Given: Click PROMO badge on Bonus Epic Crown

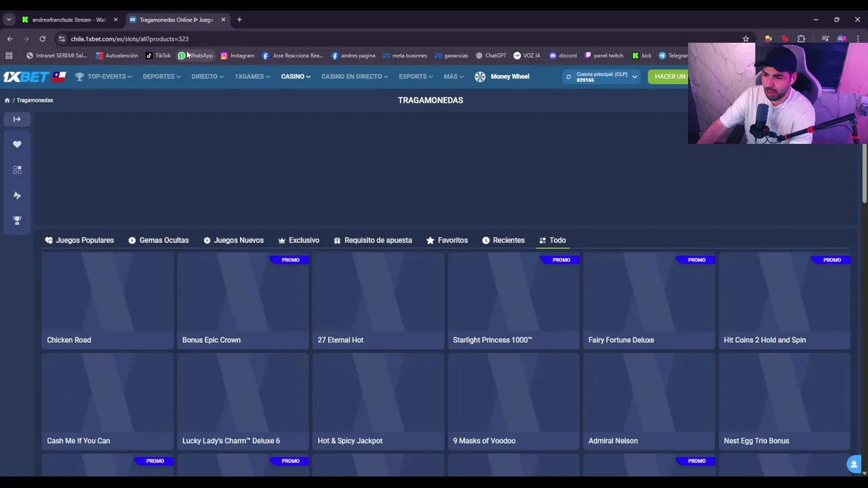Looking at the screenshot, I should (290, 260).
